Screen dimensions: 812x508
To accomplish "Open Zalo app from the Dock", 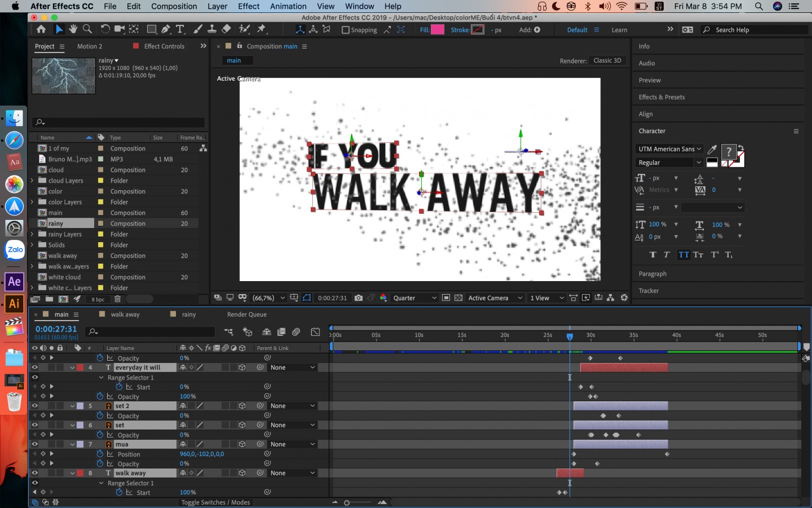I will tap(15, 250).
